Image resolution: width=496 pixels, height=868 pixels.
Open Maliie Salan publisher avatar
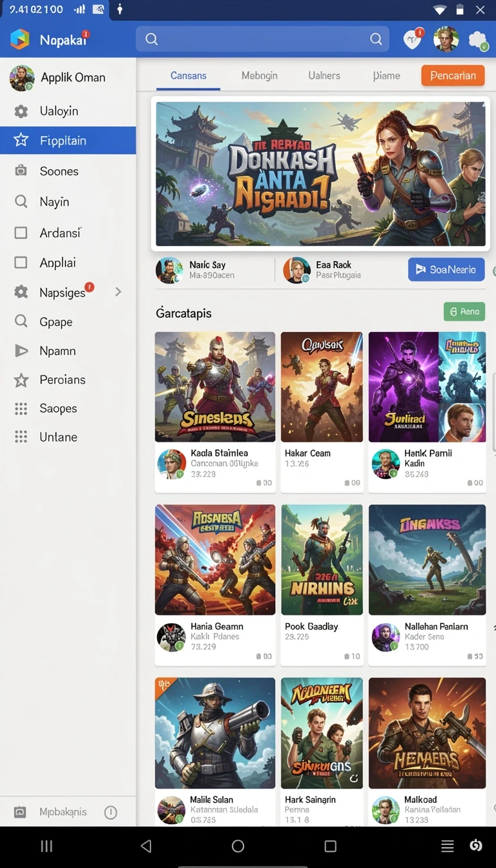click(x=172, y=810)
